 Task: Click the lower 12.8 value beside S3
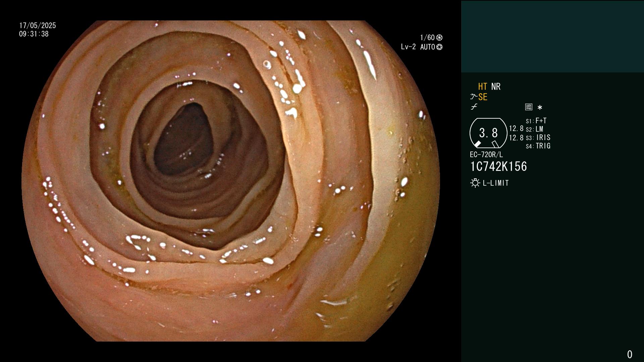coord(516,138)
